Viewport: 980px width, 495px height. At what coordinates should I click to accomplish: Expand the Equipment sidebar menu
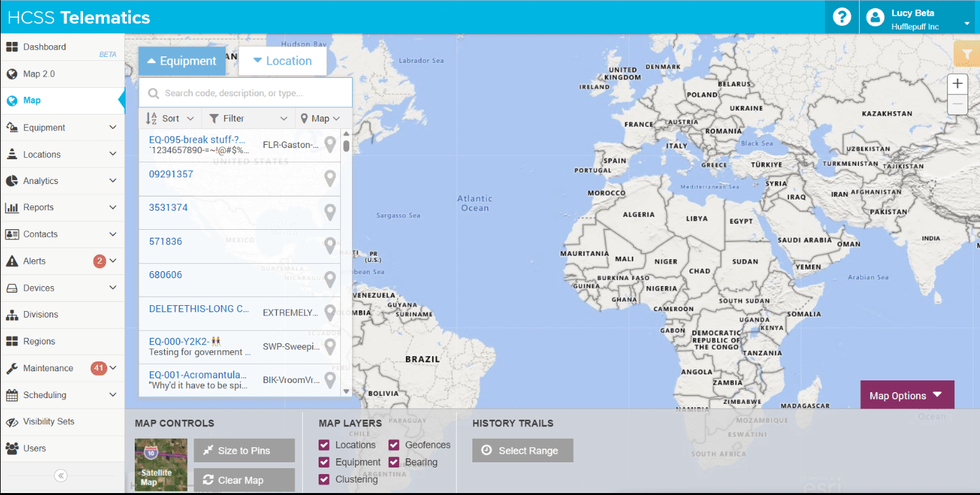113,128
